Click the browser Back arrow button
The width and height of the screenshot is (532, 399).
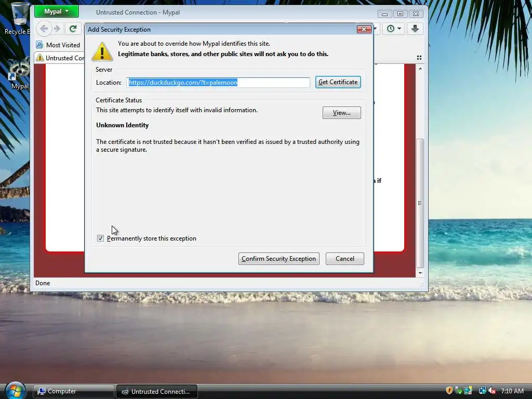[44, 29]
